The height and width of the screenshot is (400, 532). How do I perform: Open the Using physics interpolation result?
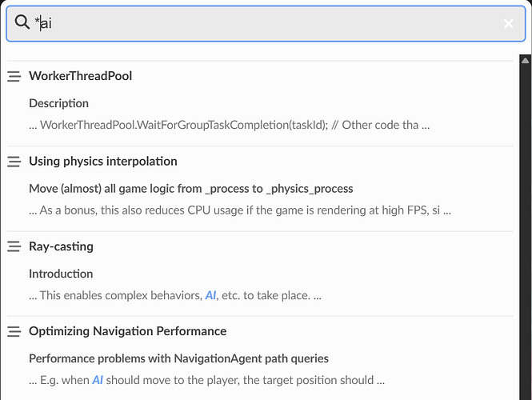pyautogui.click(x=103, y=162)
